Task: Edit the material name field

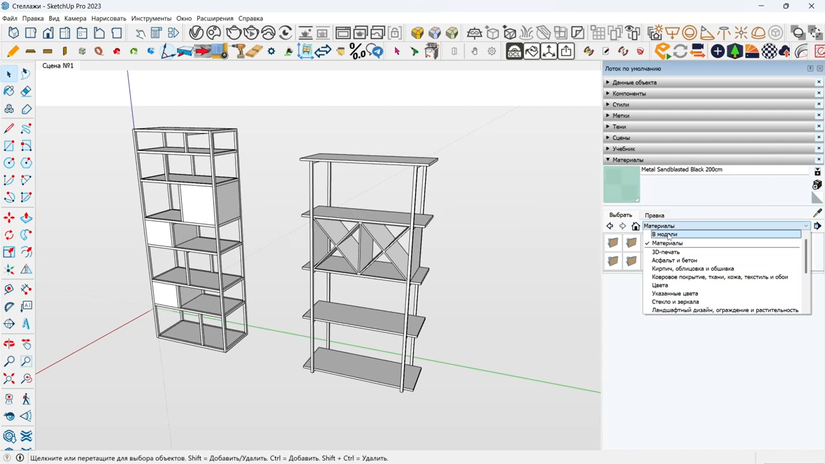Action: tap(724, 170)
